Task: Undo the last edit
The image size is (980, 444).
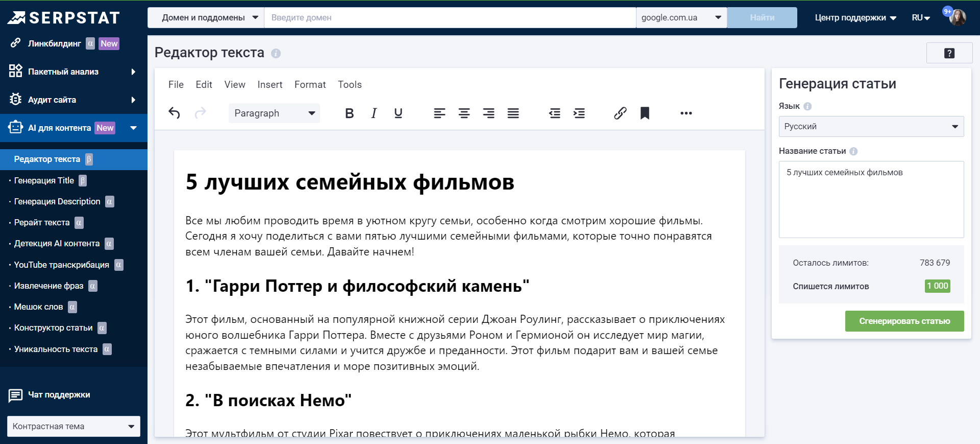Action: point(174,113)
